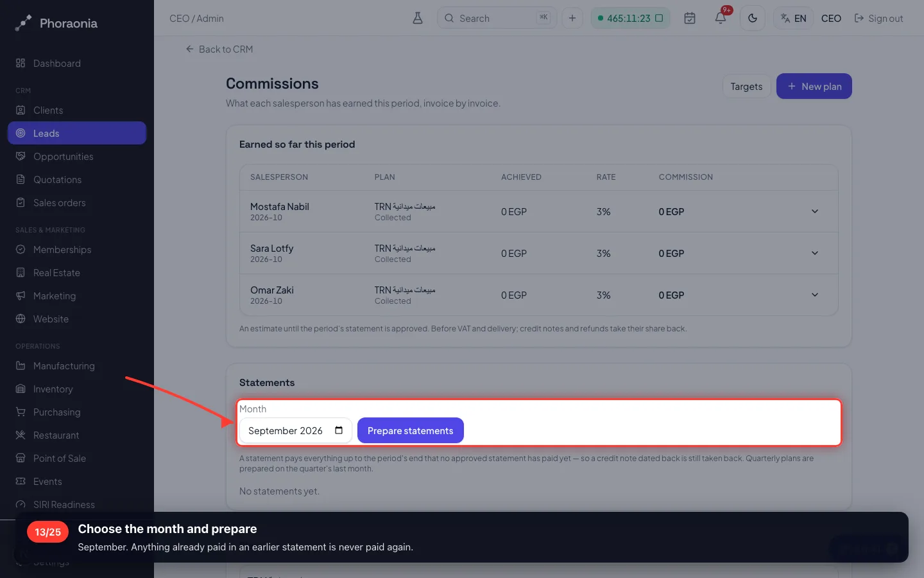Click the Marketing megaphone icon

(x=21, y=295)
